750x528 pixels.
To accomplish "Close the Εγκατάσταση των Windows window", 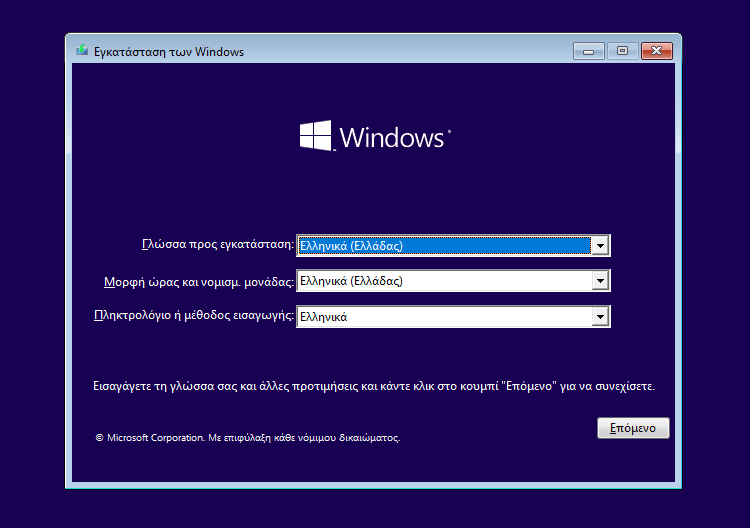I will (x=657, y=51).
